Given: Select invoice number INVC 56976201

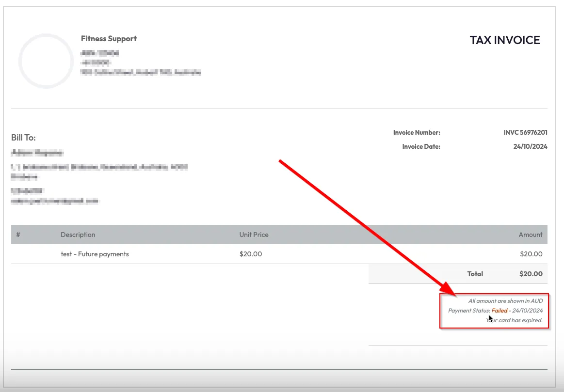Looking at the screenshot, I should coord(525,132).
